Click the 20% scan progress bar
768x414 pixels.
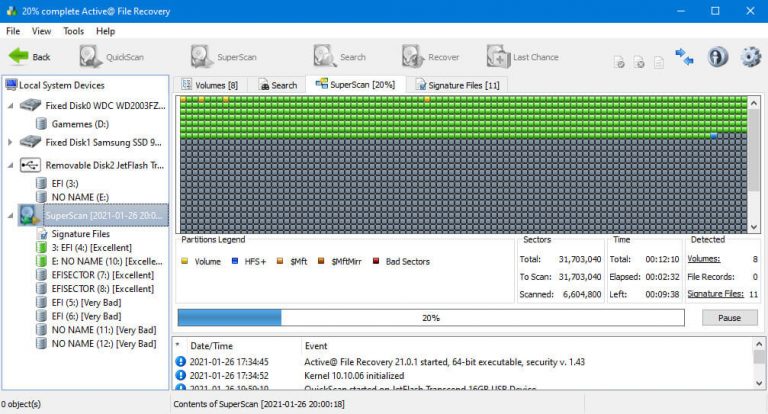[430, 317]
